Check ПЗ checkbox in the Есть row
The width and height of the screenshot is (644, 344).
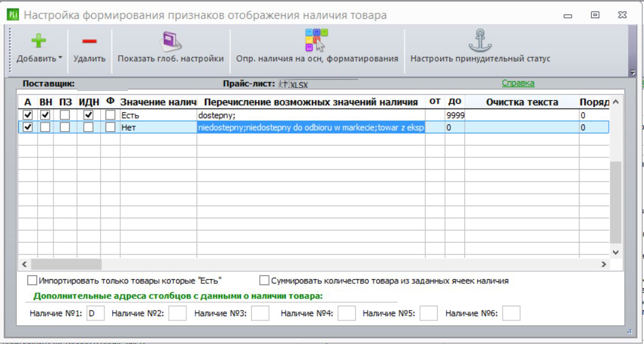pyautogui.click(x=65, y=115)
